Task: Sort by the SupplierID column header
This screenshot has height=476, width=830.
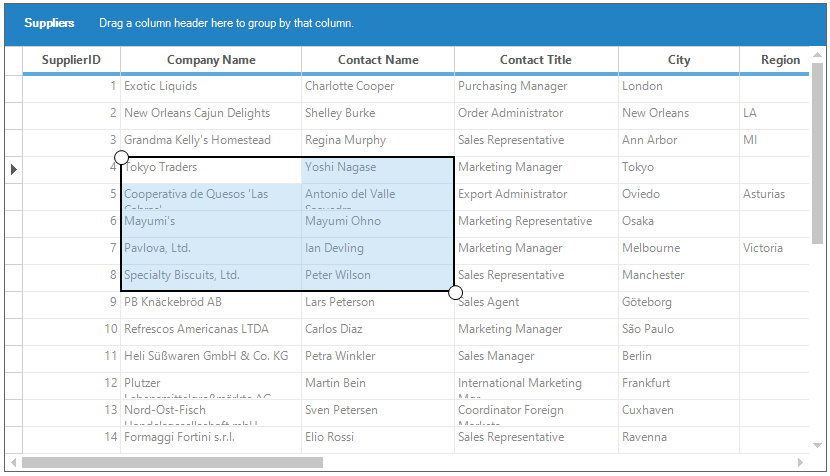Action: click(x=71, y=60)
